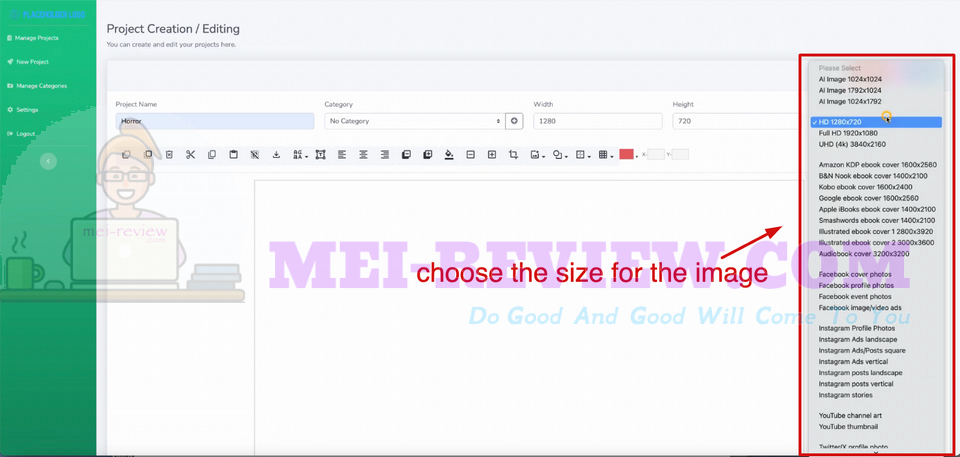The width and height of the screenshot is (960, 457).
Task: Open the table grid dropdown in toolbar
Action: click(605, 155)
